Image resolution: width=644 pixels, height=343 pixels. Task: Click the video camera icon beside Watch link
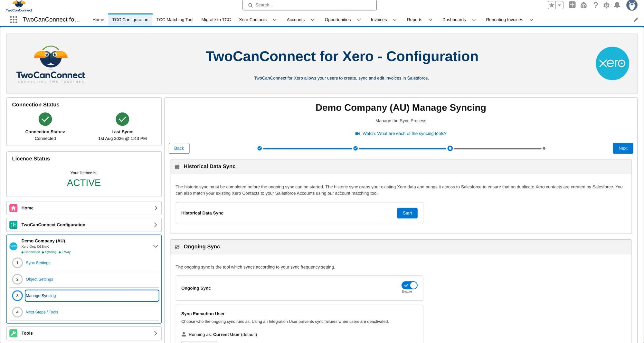[x=357, y=134]
